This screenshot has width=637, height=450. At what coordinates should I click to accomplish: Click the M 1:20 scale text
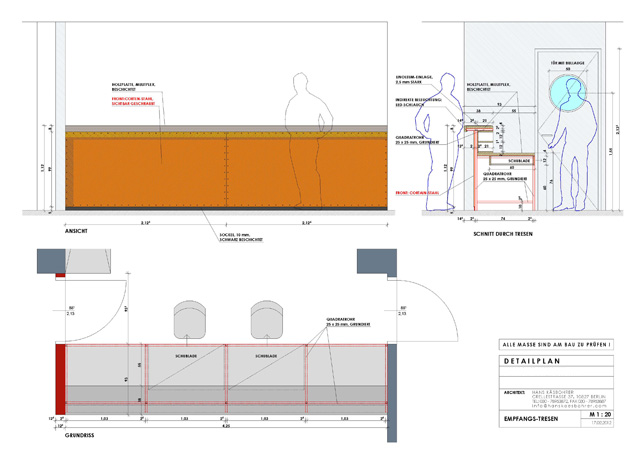[x=600, y=411]
